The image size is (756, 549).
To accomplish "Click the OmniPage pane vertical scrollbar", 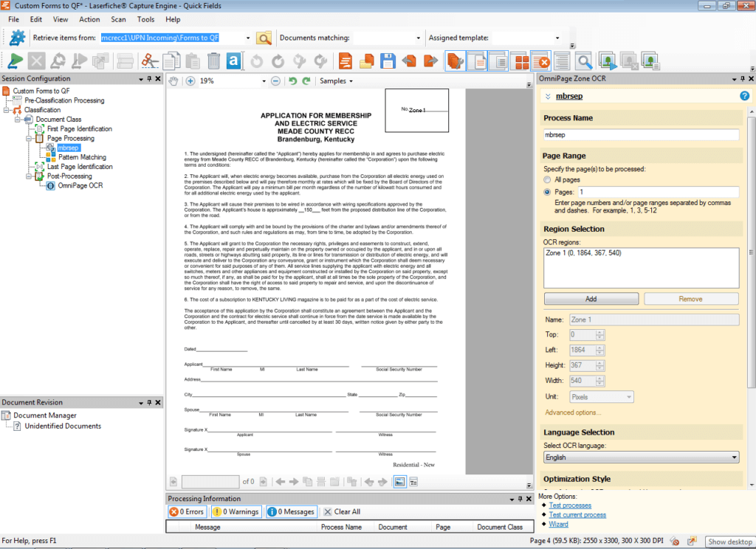I will 751,252.
